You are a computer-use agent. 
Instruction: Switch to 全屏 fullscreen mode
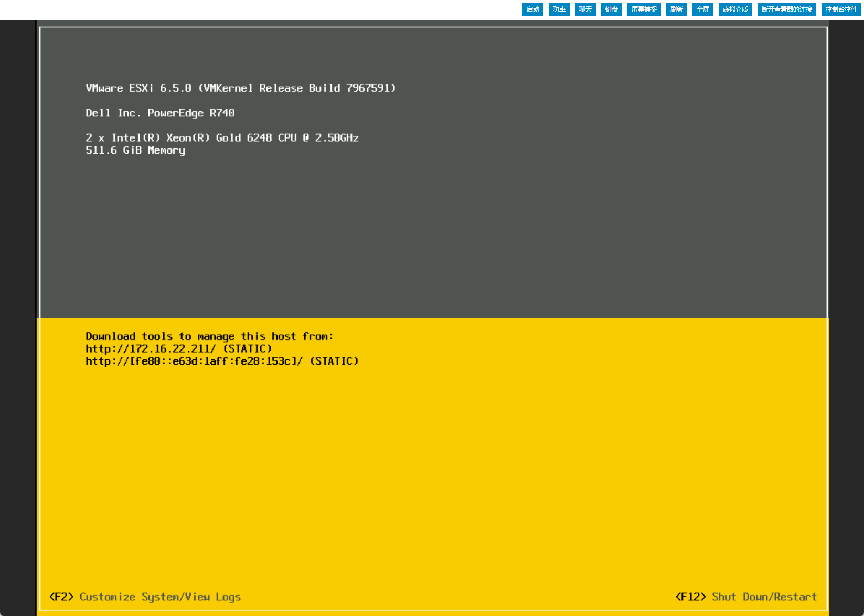702,9
